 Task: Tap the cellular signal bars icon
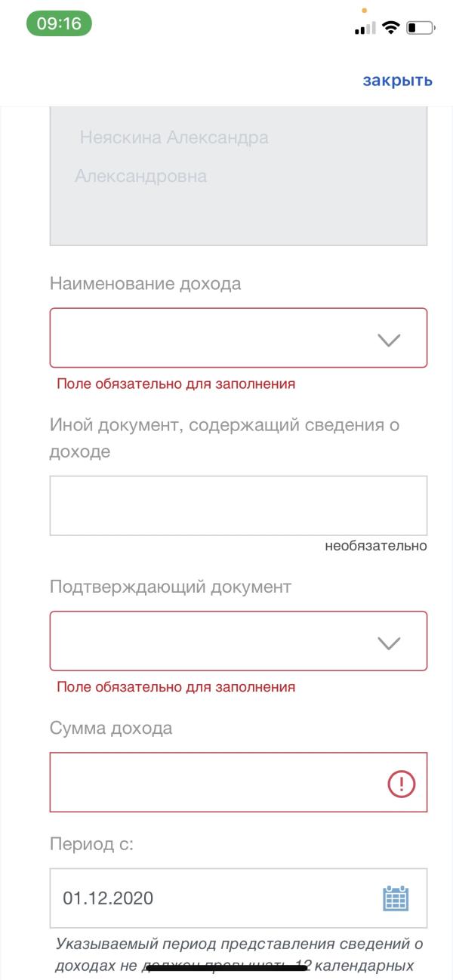click(x=365, y=29)
